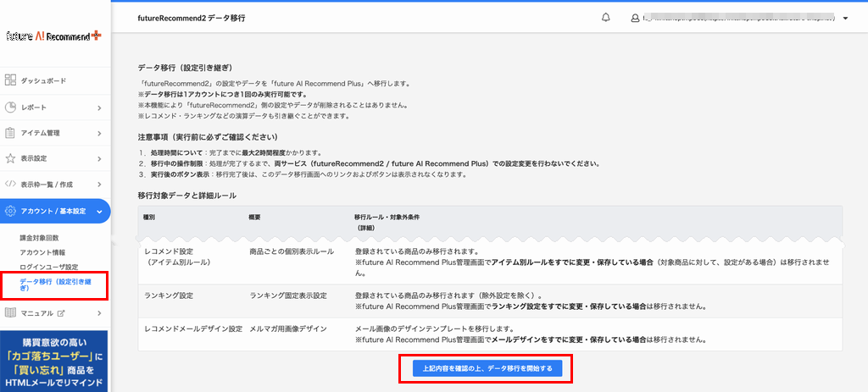Click the 種別 column header
Image resolution: width=868 pixels, height=392 pixels.
149,218
